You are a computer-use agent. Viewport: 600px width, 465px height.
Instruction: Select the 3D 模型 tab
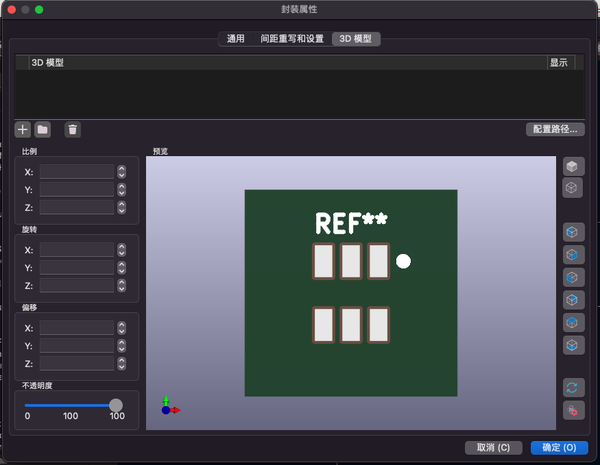[x=356, y=39]
